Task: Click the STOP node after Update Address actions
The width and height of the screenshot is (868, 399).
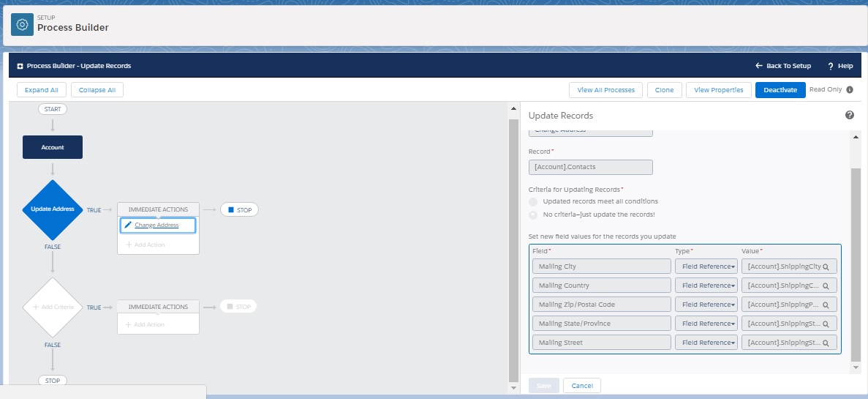Action: [239, 210]
